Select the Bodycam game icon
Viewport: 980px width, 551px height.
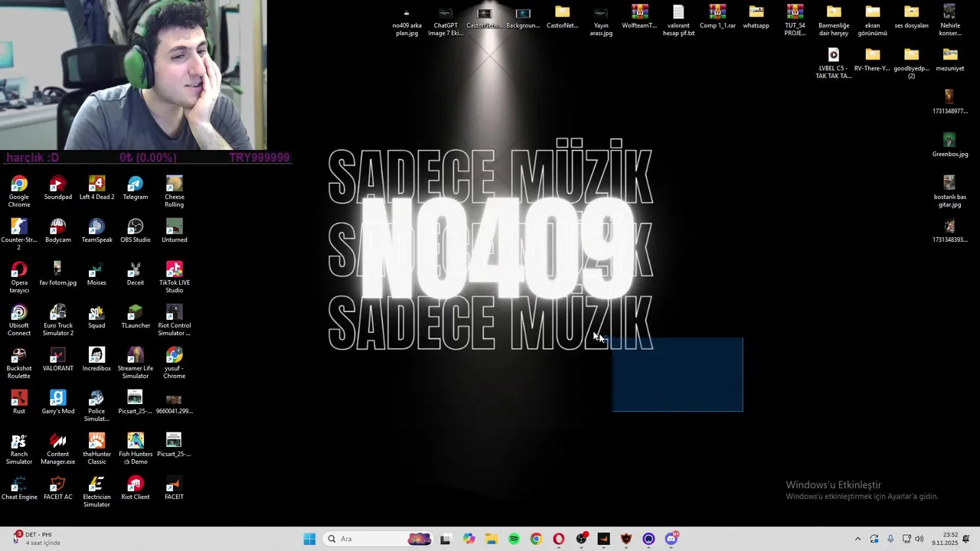57,231
